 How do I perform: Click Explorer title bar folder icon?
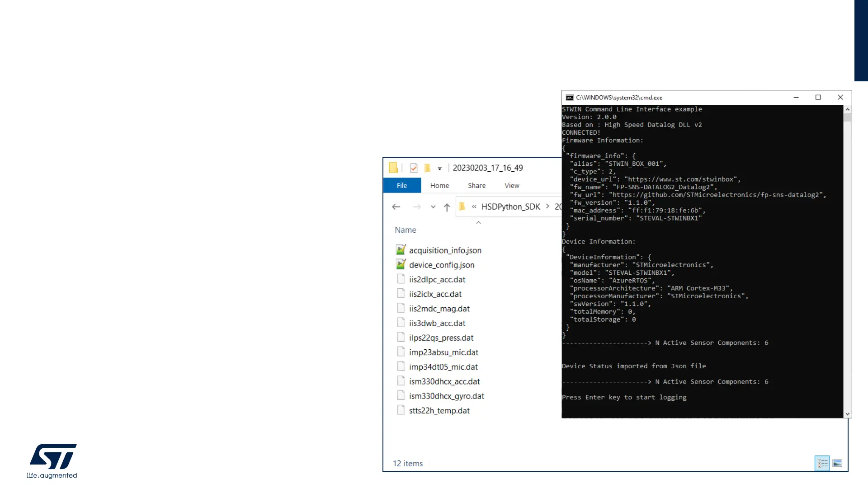393,168
